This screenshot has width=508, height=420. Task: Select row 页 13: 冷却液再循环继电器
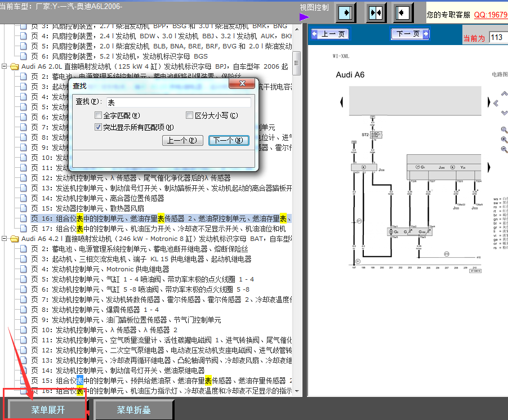[161, 360]
